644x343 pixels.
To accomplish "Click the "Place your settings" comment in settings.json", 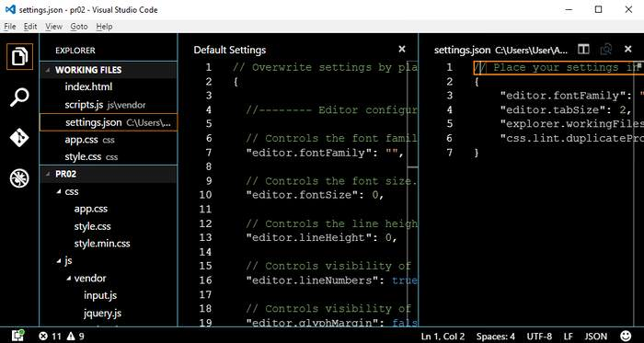I will [558, 67].
